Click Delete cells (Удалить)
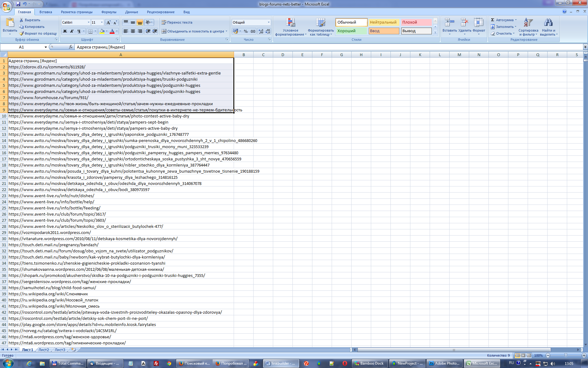This screenshot has width=588, height=368. tap(465, 26)
